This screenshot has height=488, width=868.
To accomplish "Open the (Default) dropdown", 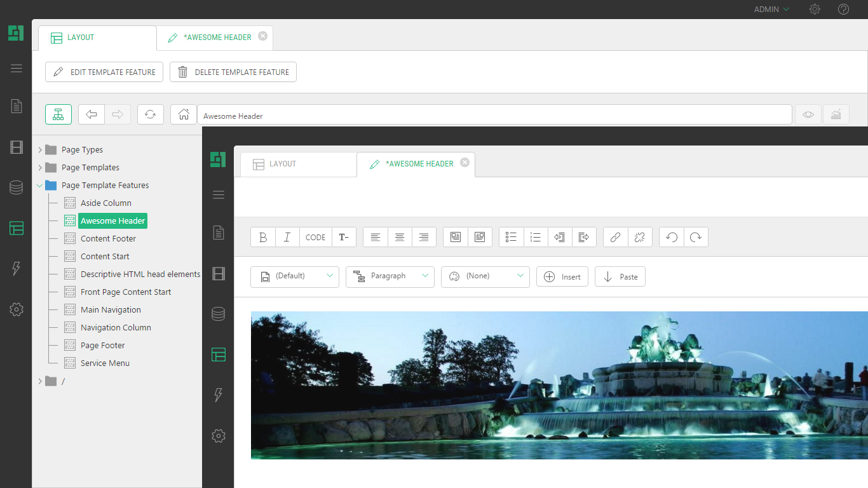I will [295, 276].
